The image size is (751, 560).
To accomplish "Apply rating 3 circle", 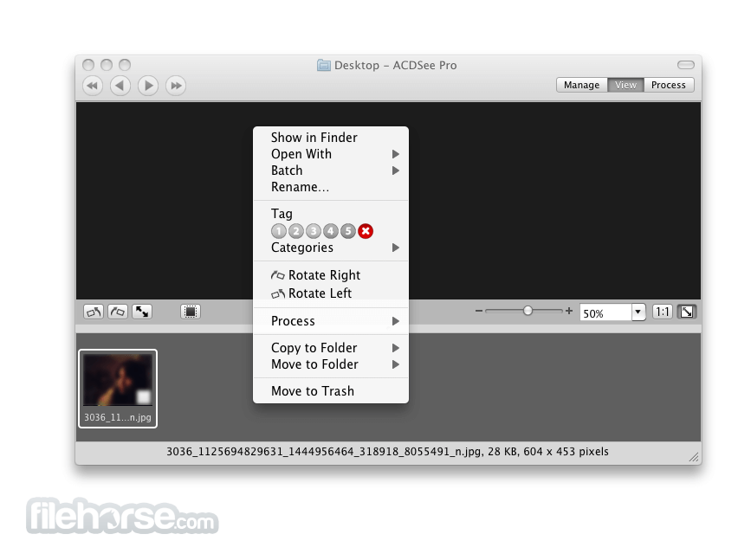I will 314,231.
